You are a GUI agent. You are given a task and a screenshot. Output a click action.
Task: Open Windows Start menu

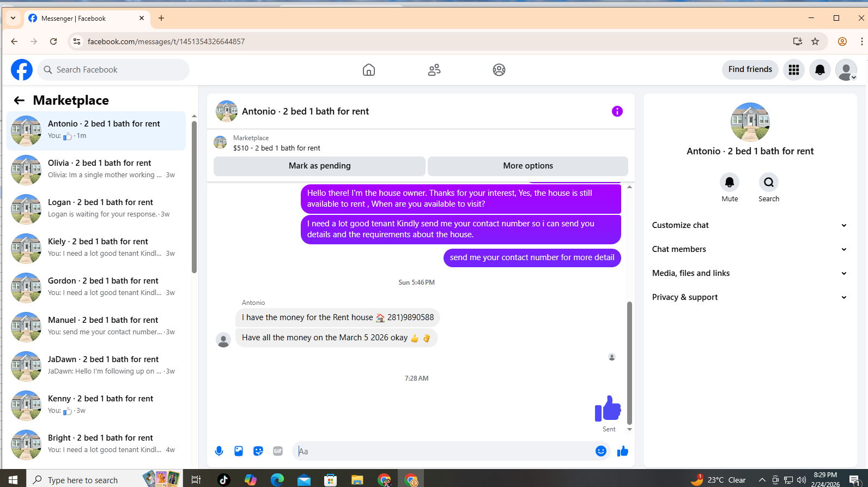(13, 479)
